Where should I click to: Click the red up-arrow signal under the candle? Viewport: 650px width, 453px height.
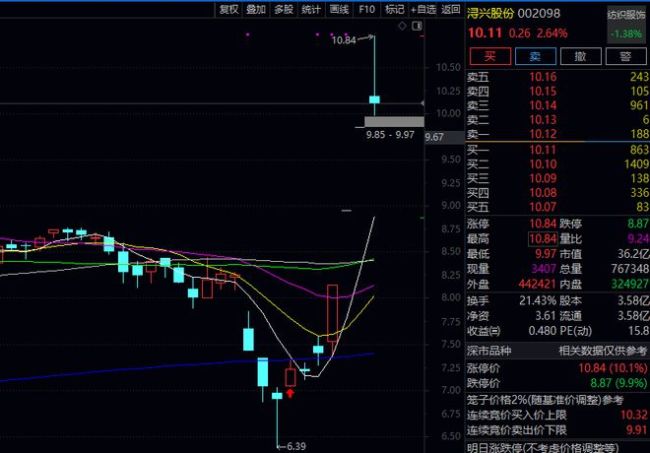click(290, 393)
